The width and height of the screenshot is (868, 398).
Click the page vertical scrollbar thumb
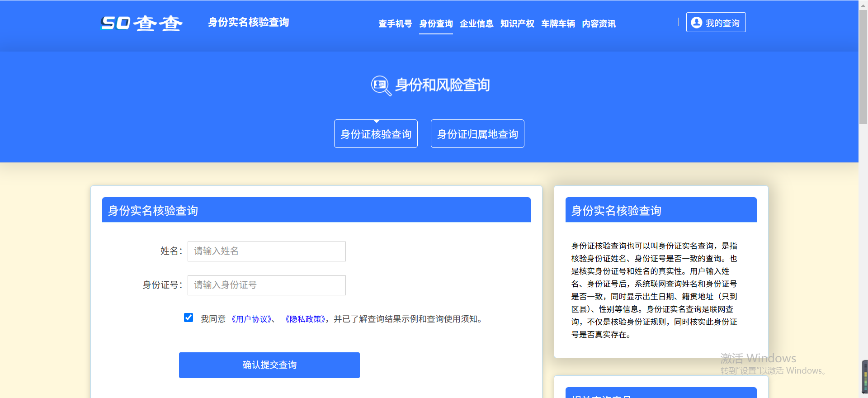pyautogui.click(x=863, y=68)
